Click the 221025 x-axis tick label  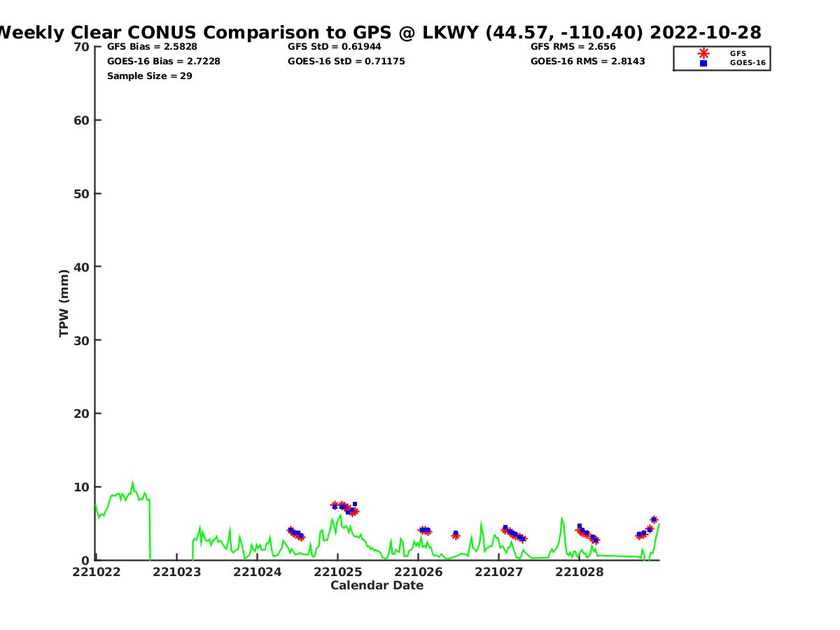point(337,572)
